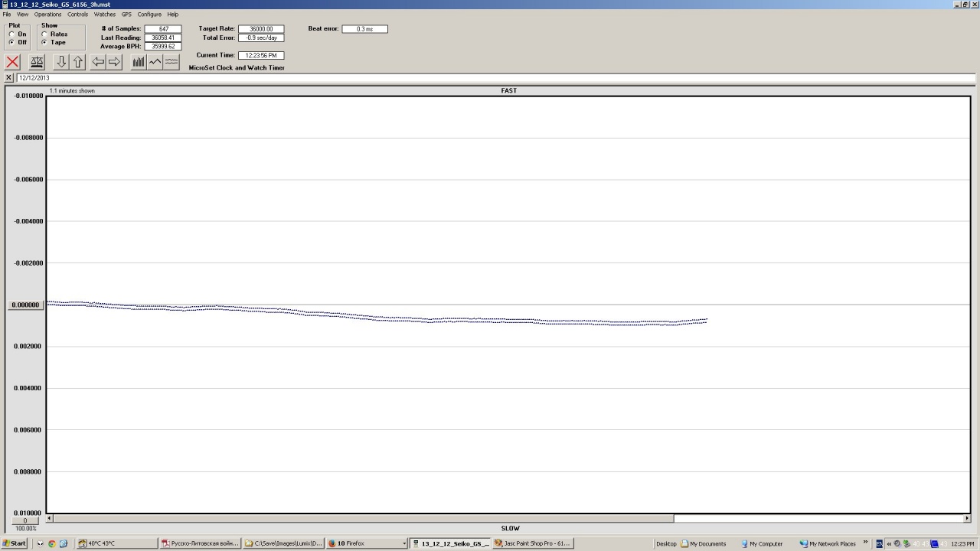Click the red X delete icon

click(12, 62)
